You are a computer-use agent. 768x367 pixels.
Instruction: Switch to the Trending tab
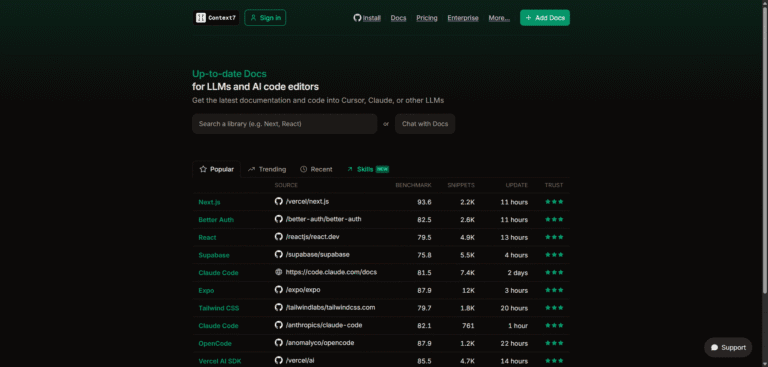click(x=267, y=169)
